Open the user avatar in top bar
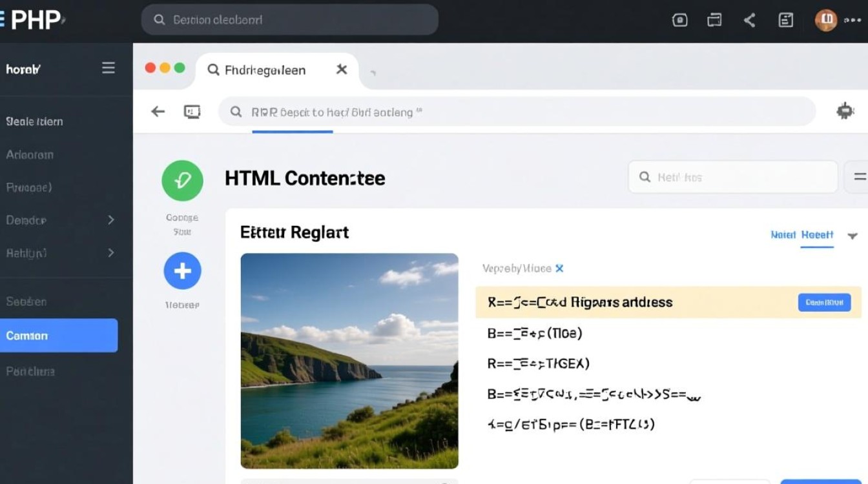Image resolution: width=868 pixels, height=484 pixels. (825, 20)
